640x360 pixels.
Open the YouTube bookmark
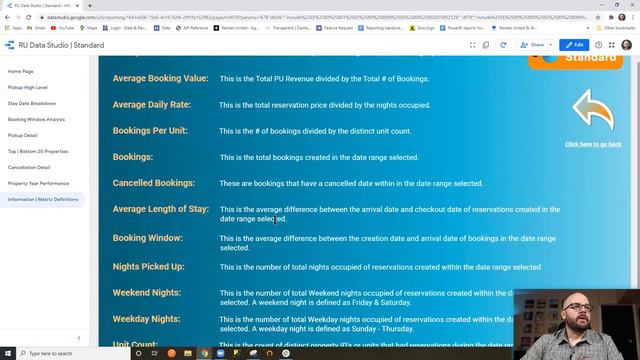[62, 28]
